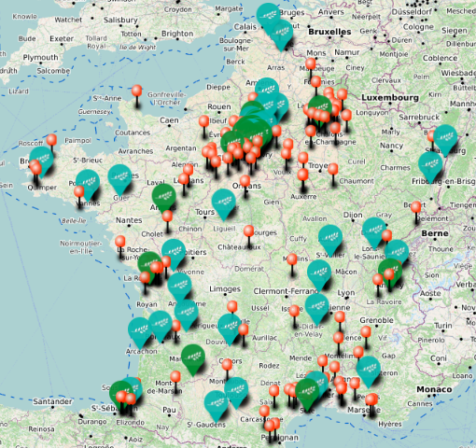Select the teal marker near Sisteron

click(x=369, y=371)
